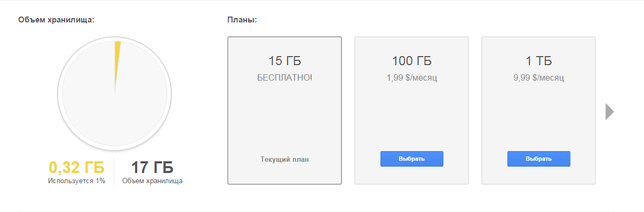Click the 0,32 ГБ used amount
The height and width of the screenshot is (212, 644).
pos(77,167)
